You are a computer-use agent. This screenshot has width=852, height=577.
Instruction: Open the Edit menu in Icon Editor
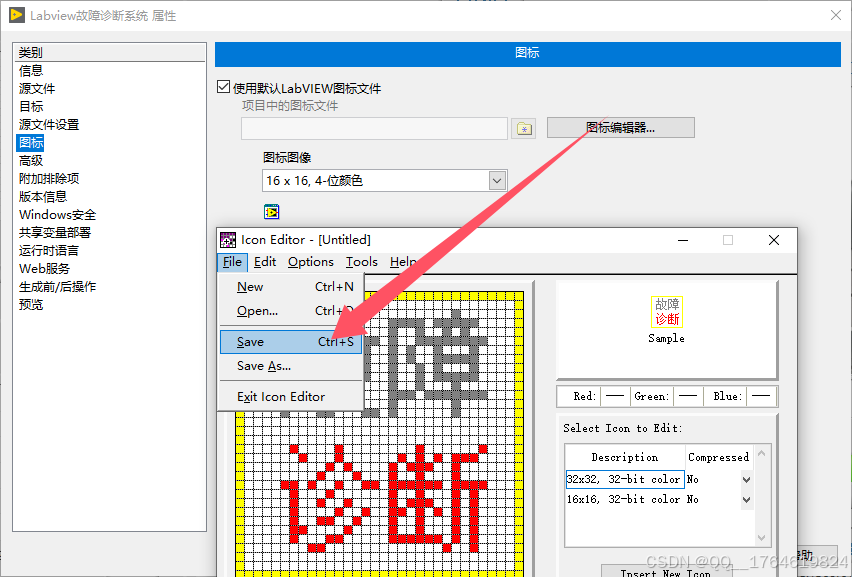265,262
